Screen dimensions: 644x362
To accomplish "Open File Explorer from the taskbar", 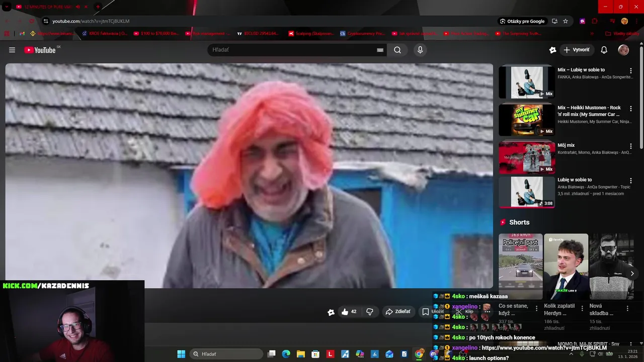I will 301,354.
